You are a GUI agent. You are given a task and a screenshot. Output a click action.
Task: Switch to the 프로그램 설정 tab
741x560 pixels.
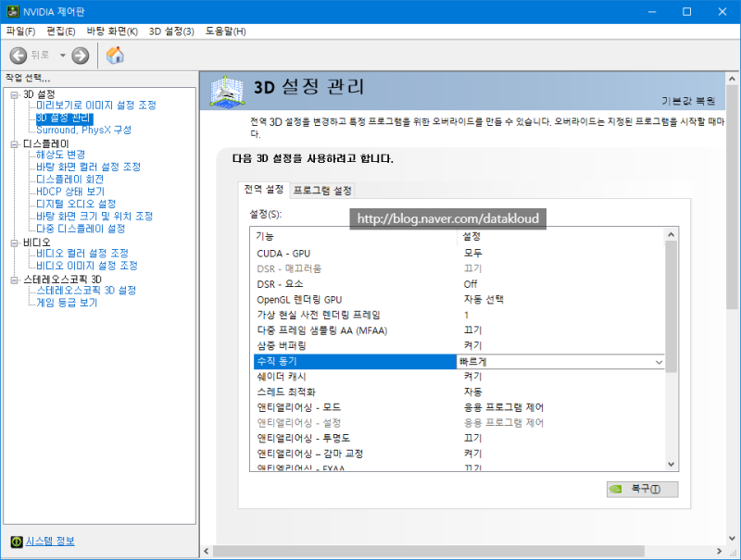coord(322,191)
